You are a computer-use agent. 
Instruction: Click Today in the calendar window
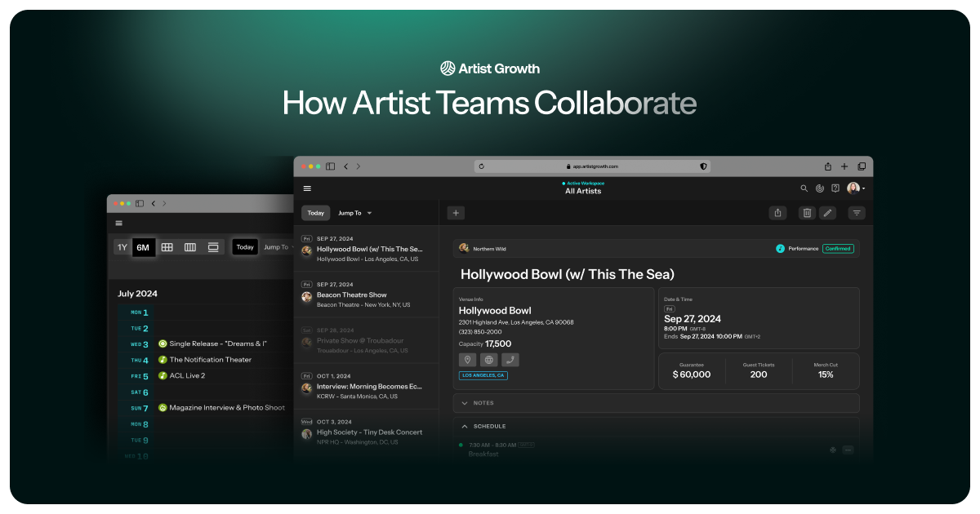pyautogui.click(x=245, y=247)
